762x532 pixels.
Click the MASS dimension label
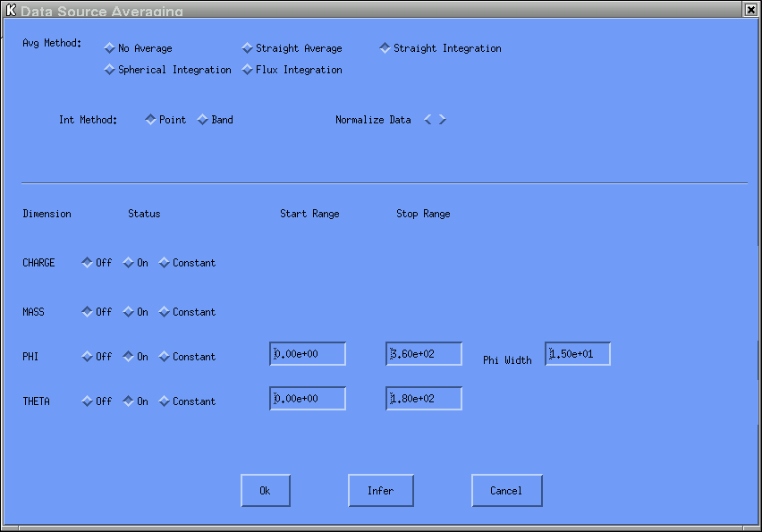(x=33, y=312)
